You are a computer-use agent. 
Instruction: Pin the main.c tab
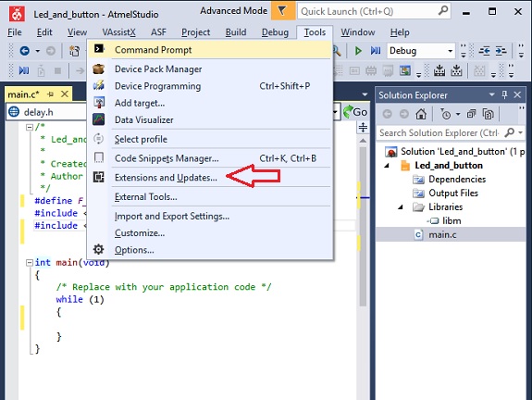click(x=51, y=94)
